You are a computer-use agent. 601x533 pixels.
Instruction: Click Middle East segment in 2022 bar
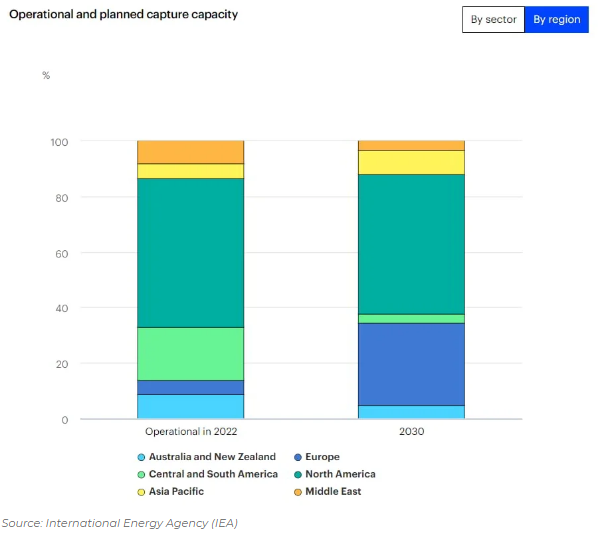coord(190,152)
